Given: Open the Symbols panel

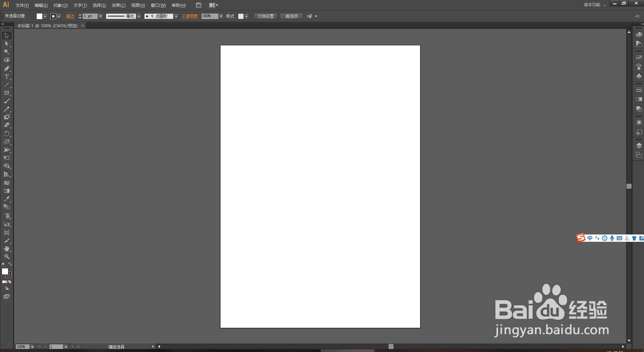Looking at the screenshot, I should 639,76.
